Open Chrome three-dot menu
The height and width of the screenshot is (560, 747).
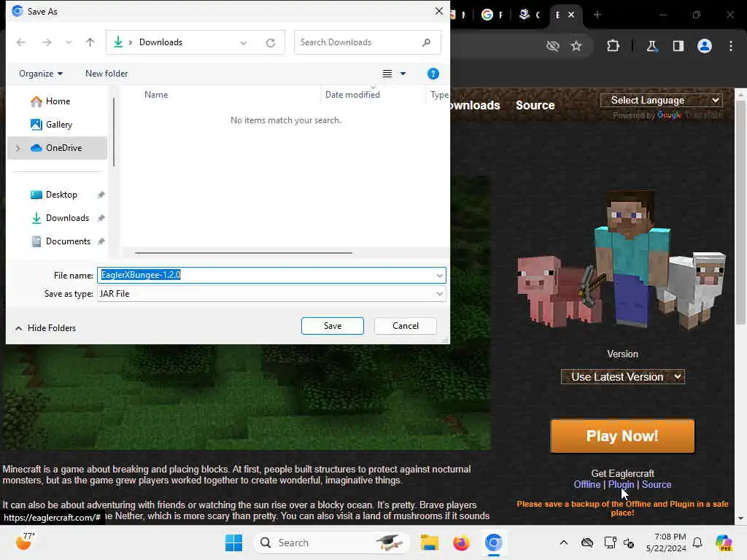(x=731, y=46)
